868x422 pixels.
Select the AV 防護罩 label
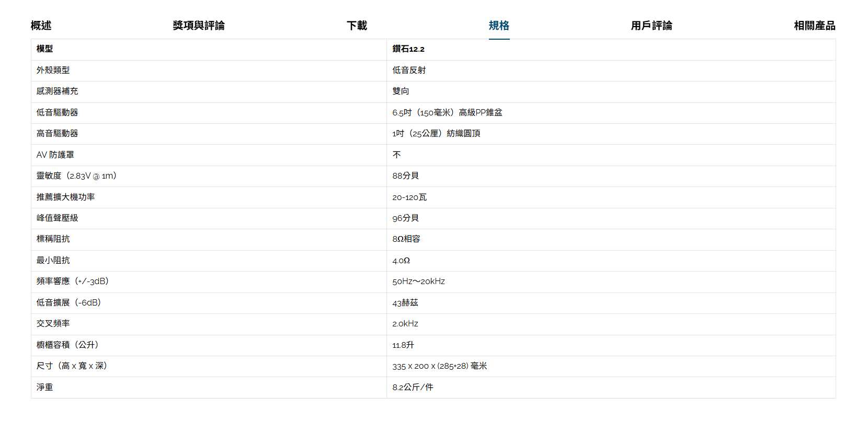coord(55,155)
